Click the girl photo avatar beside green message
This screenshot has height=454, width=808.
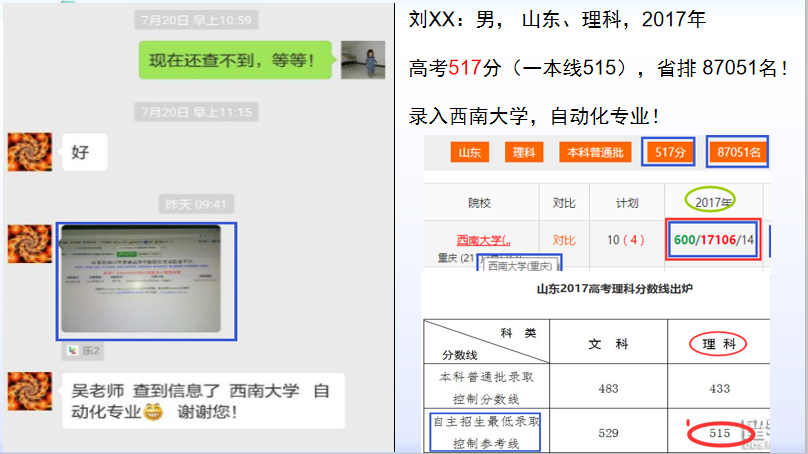click(363, 60)
